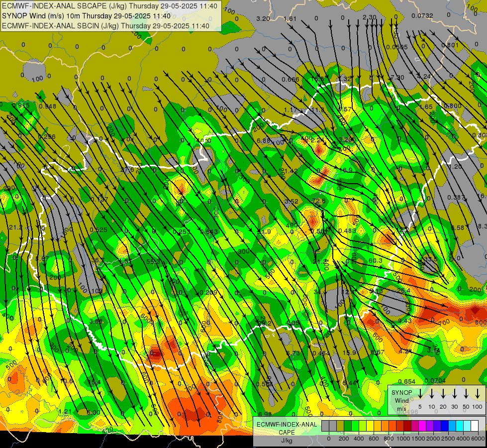
Task: Click the 5.44 station value on map
Action: tap(350, 383)
